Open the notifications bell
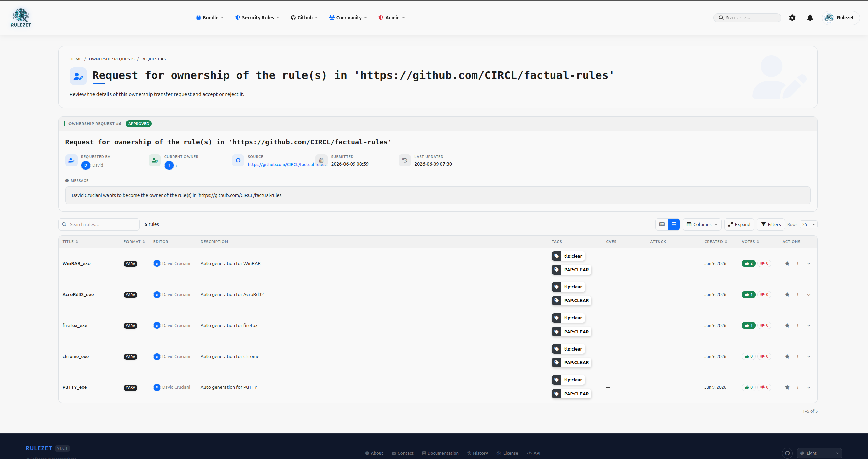Image resolution: width=868 pixels, height=459 pixels. [810, 18]
